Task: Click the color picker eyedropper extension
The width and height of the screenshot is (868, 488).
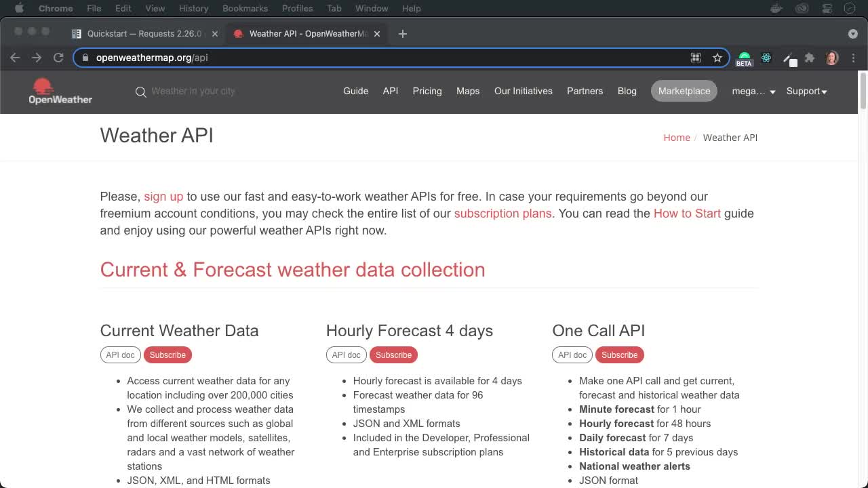Action: 789,59
